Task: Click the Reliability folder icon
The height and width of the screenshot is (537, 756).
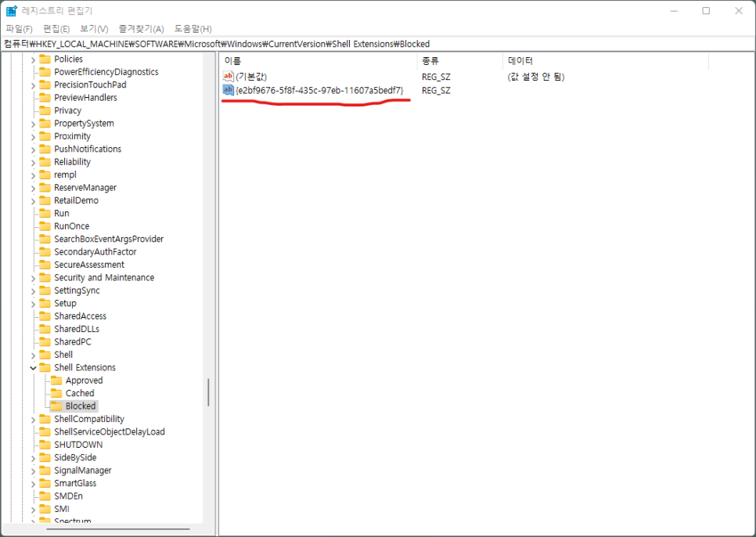Action: click(45, 162)
